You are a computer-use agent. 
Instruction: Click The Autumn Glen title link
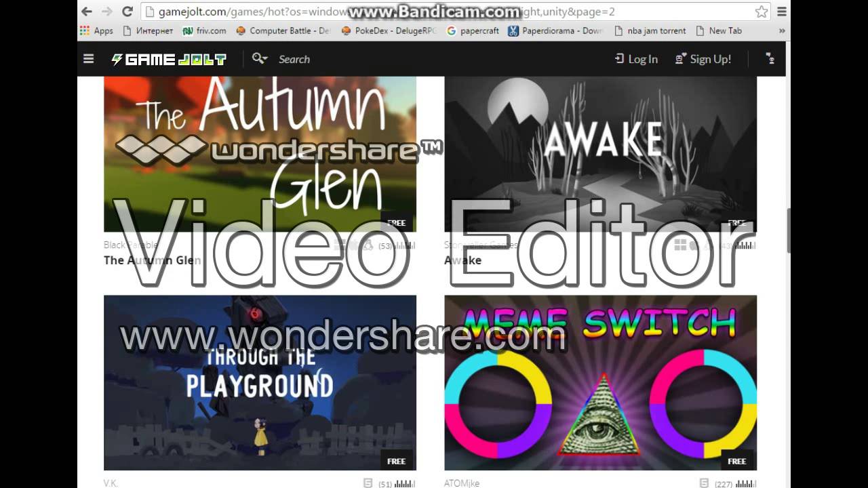coord(152,260)
